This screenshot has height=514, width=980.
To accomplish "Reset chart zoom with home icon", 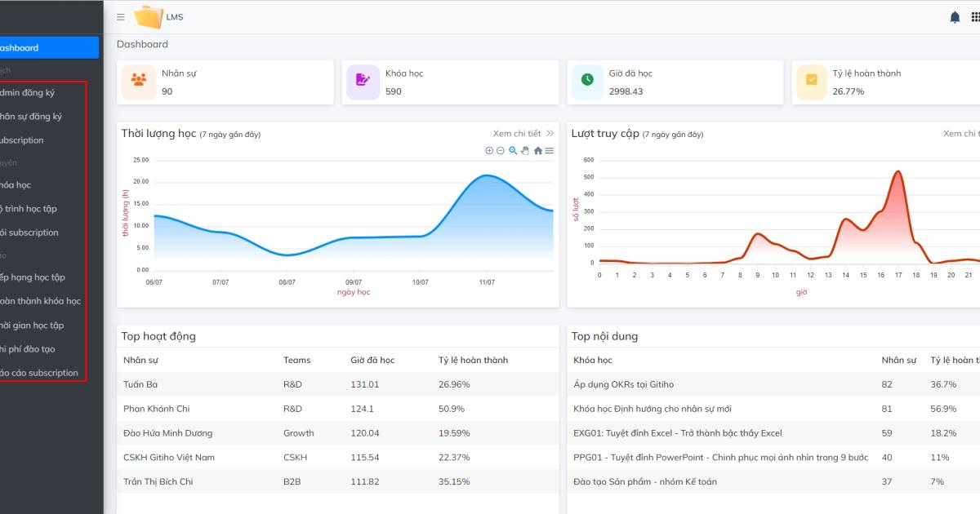I will pyautogui.click(x=537, y=151).
